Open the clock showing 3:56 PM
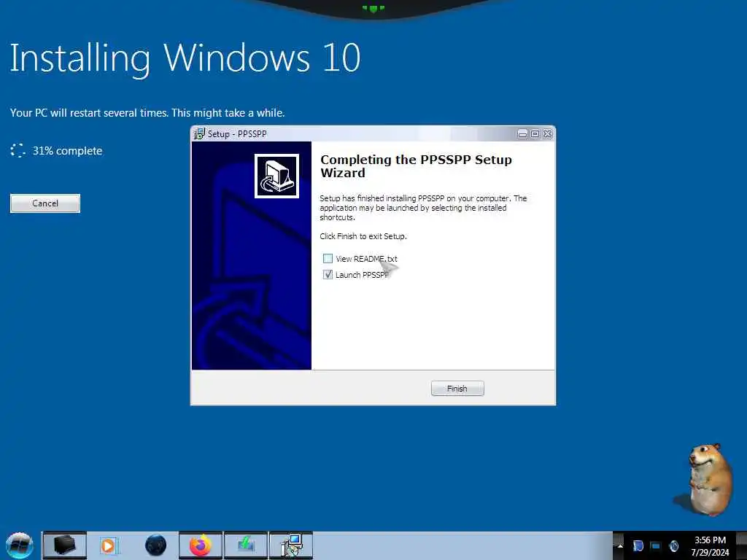 [x=711, y=540]
